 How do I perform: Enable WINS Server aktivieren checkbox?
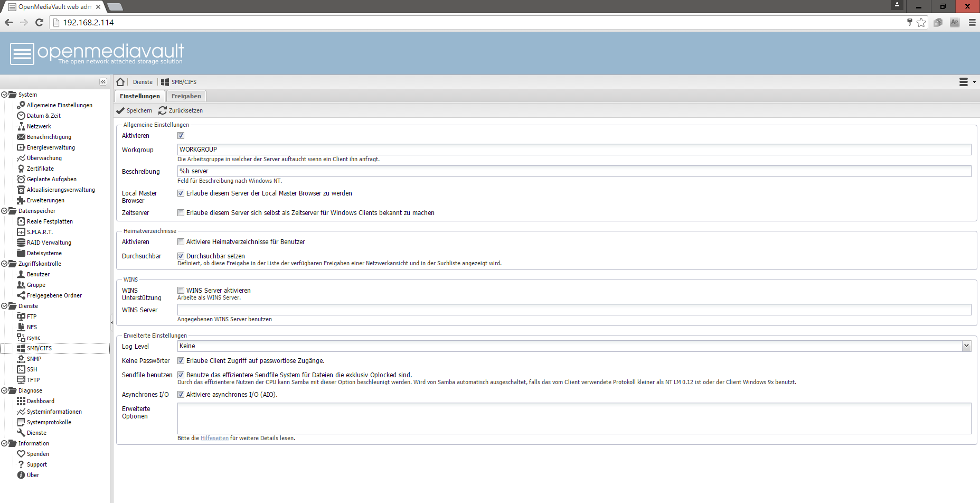pos(181,291)
